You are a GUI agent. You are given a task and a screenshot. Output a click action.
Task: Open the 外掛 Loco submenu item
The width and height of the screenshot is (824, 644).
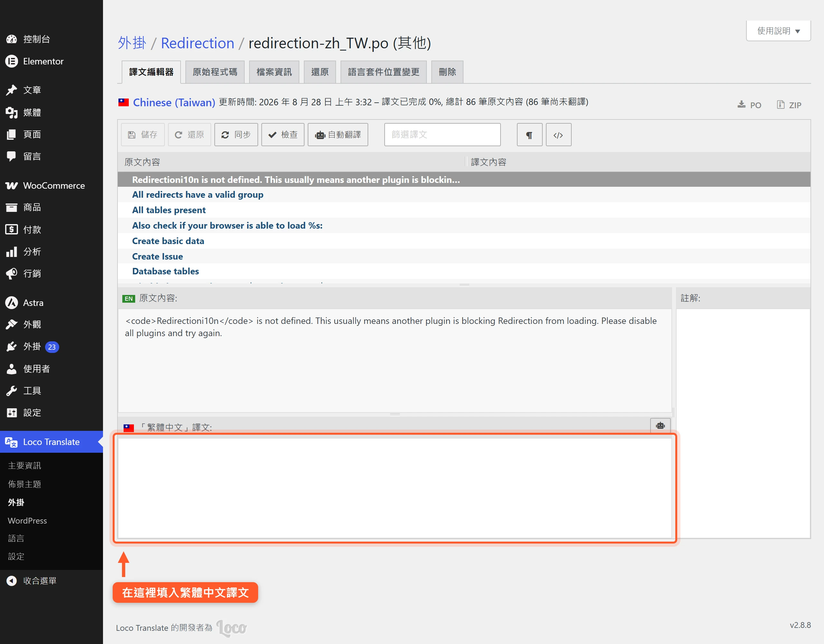click(16, 502)
